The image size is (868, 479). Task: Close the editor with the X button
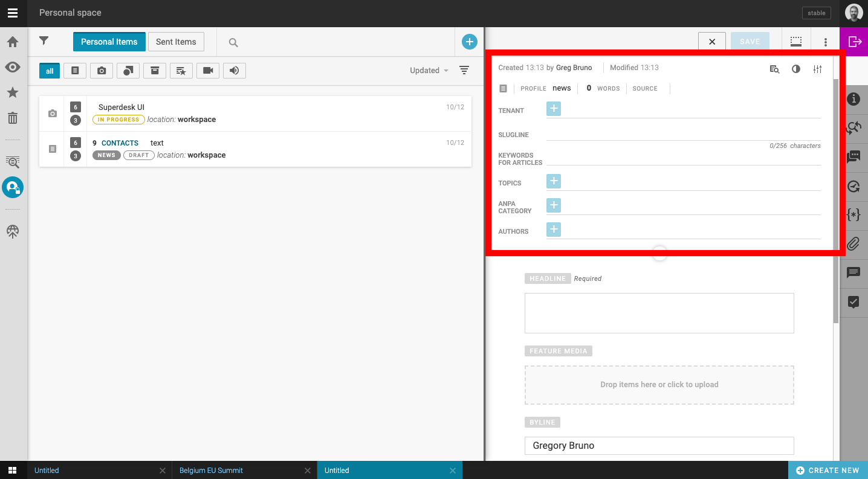click(712, 42)
